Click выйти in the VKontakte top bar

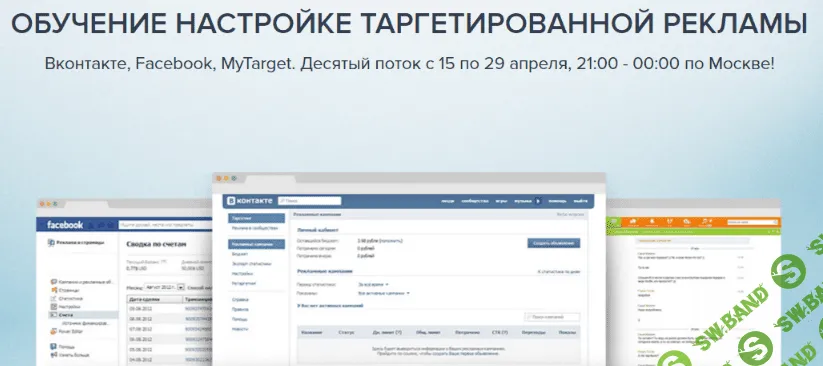(581, 201)
